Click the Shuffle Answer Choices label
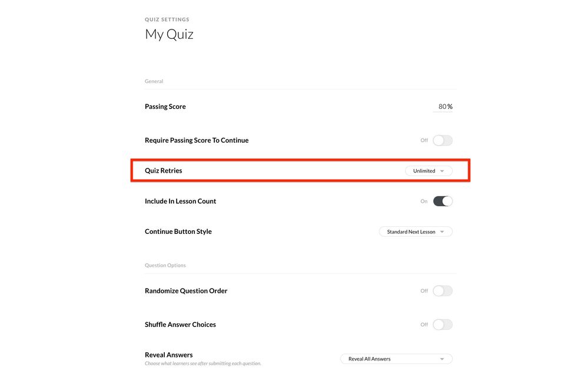This screenshot has width=588, height=387. 180,325
